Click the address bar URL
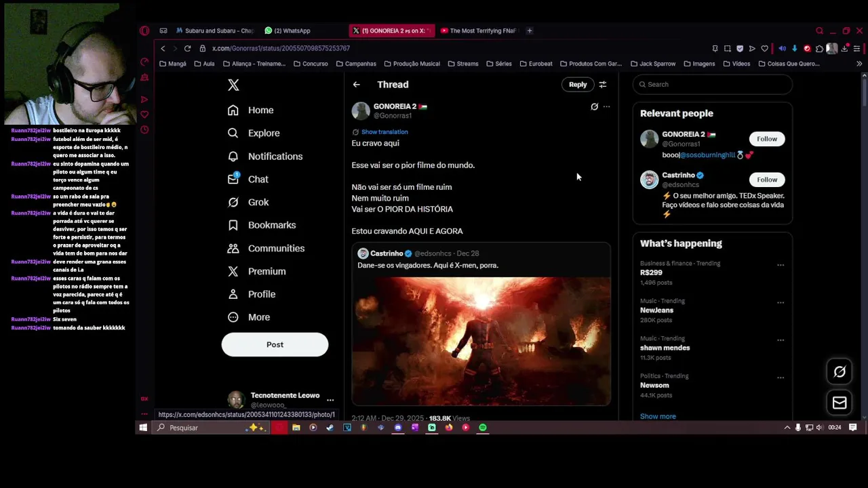 [x=281, y=48]
